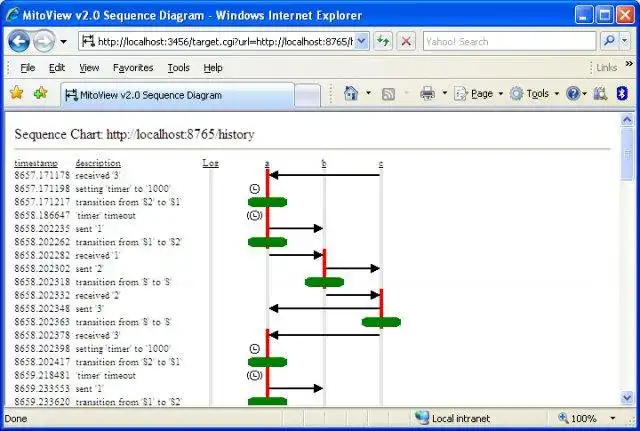Click the page heading 'Sequence Chart: http://localhost:8765/history'

coord(134,134)
